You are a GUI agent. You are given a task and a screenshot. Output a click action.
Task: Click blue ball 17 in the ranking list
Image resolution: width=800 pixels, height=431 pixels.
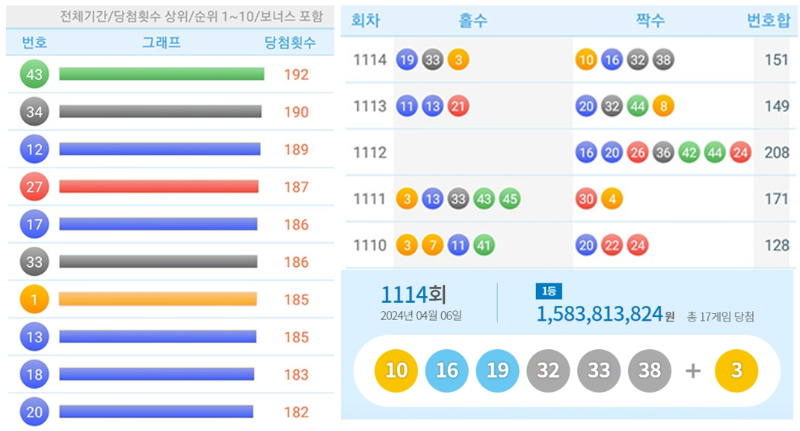pyautogui.click(x=34, y=224)
